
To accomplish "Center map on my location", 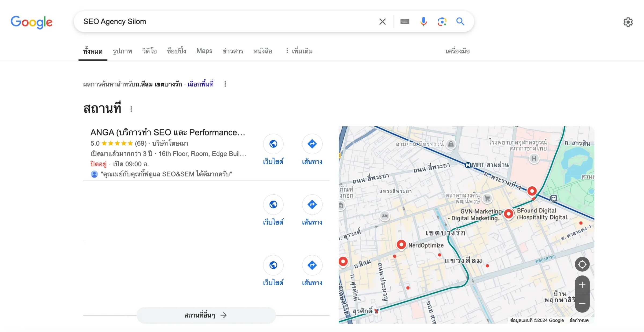I will (x=582, y=264).
